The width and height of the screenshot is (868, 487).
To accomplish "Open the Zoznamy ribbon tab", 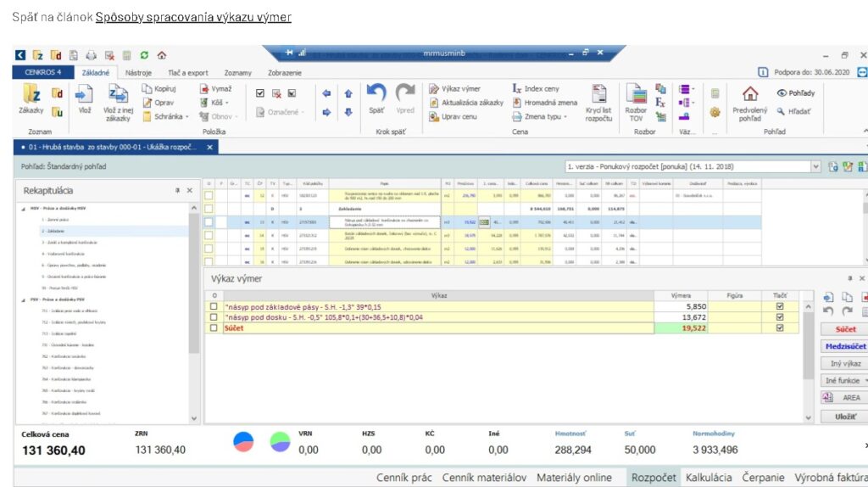I will [x=238, y=73].
